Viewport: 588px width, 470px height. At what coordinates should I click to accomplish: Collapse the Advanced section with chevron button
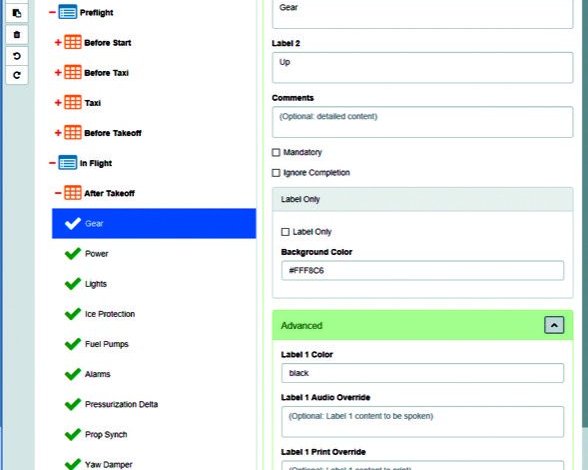click(x=554, y=325)
